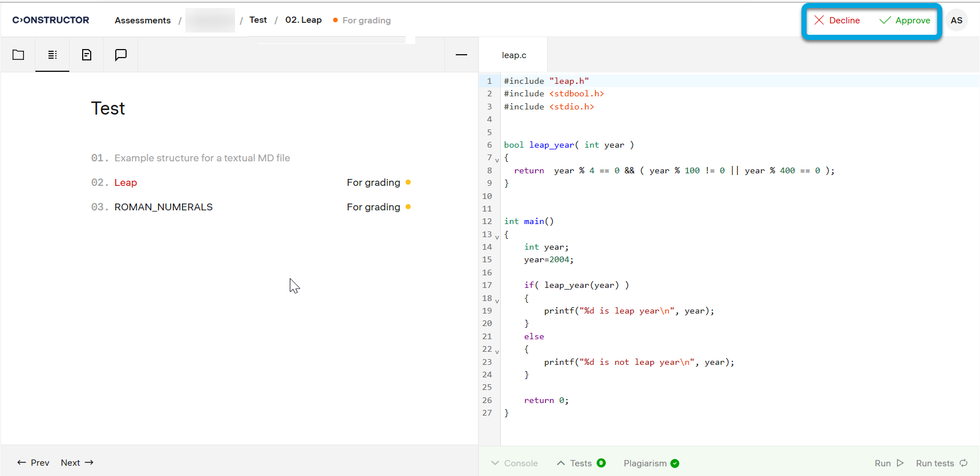Click the green Plagiarism check status icon
This screenshot has height=476, width=980.
click(675, 463)
